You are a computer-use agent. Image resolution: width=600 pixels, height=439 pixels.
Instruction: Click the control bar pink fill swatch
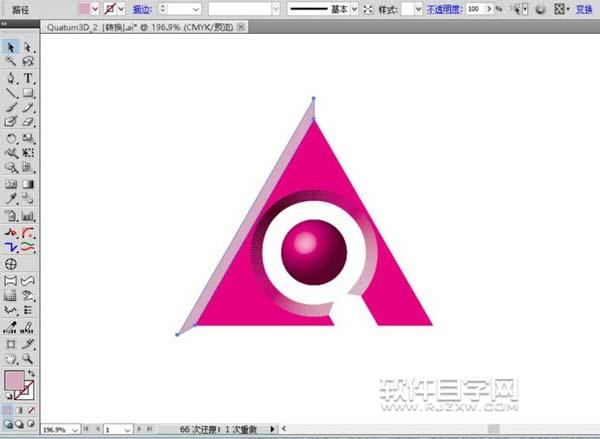pyautogui.click(x=84, y=9)
